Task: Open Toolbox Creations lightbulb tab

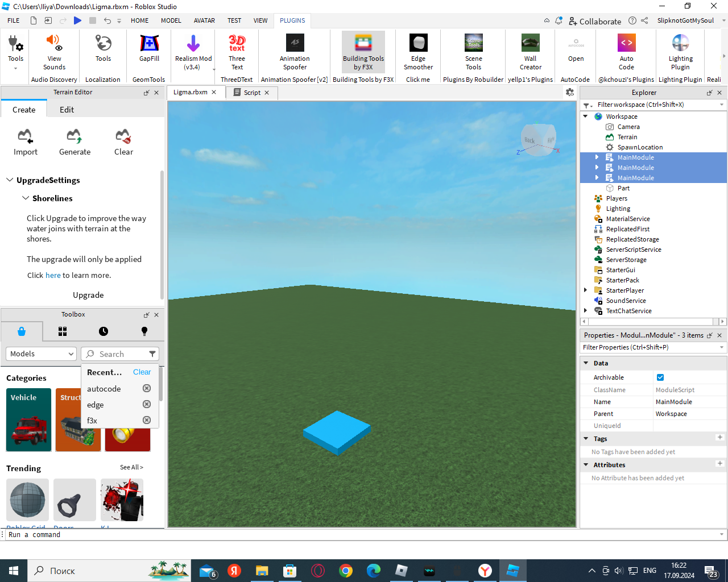Action: [x=144, y=331]
